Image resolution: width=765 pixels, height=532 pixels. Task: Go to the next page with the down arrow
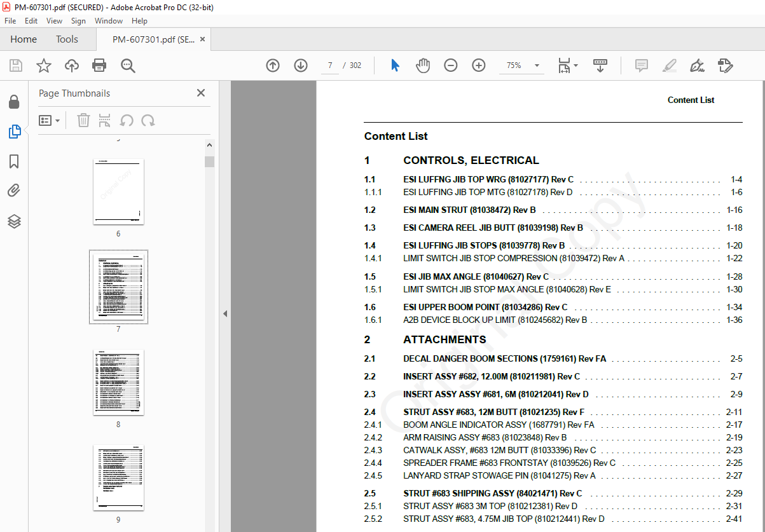pyautogui.click(x=301, y=65)
